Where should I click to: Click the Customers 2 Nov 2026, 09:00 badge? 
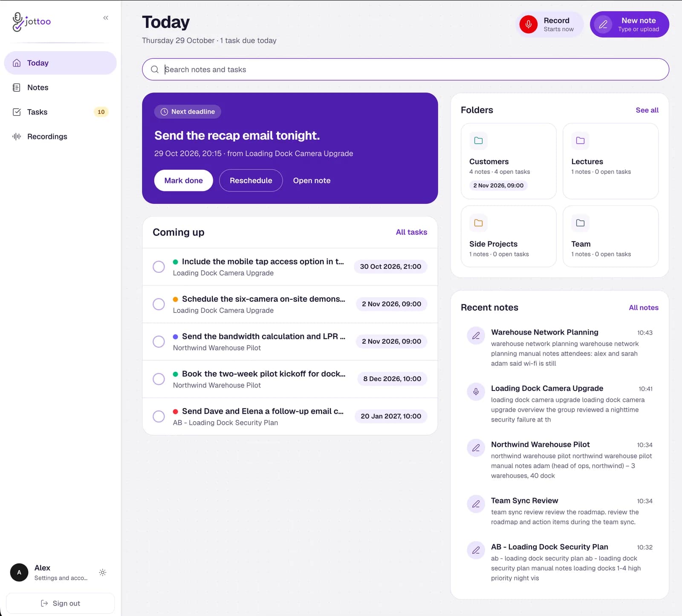point(498,185)
